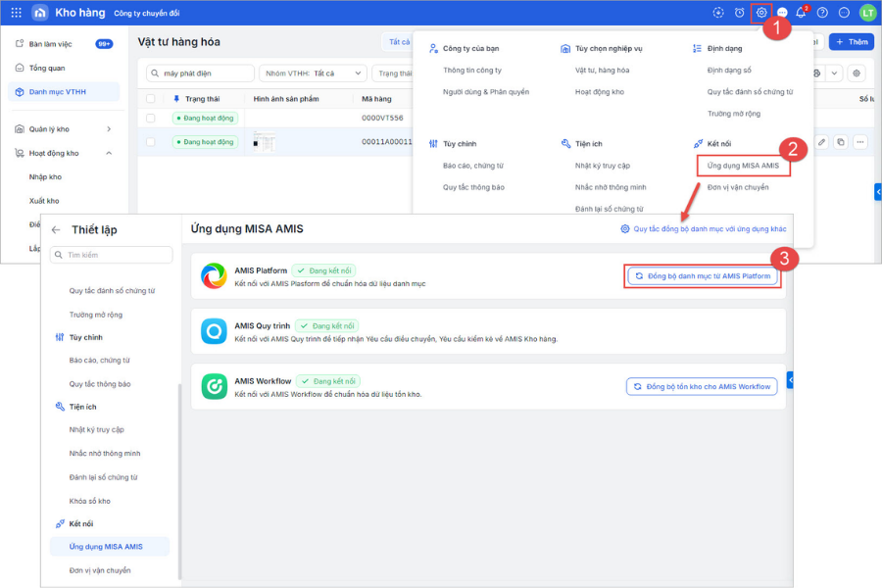
Task: Open Nhập kho submenu item
Action: click(45, 176)
